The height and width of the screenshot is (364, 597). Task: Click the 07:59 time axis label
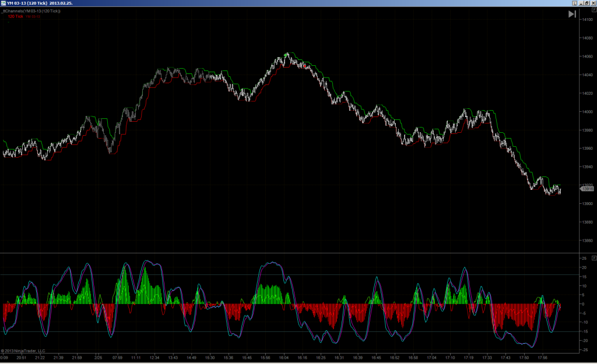tap(117, 358)
